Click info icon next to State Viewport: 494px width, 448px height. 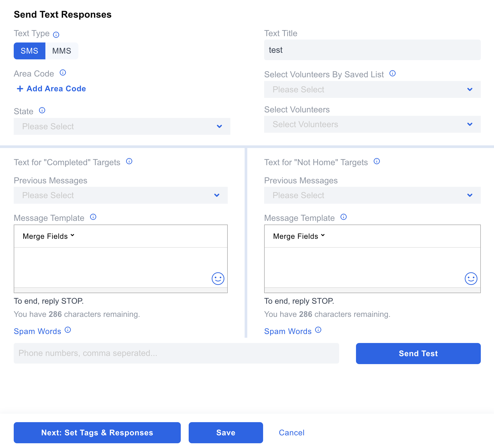42,110
